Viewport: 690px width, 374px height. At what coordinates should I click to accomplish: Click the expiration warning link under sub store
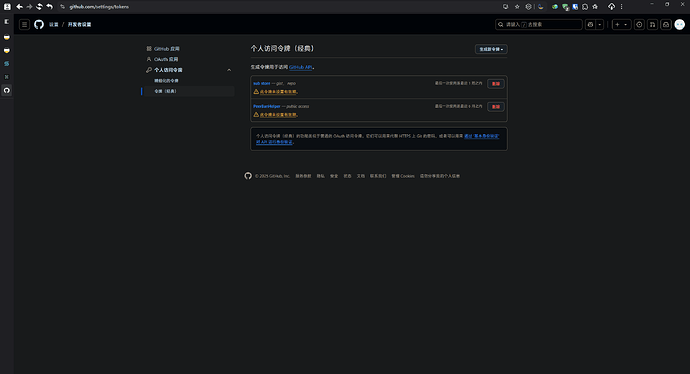point(278,92)
